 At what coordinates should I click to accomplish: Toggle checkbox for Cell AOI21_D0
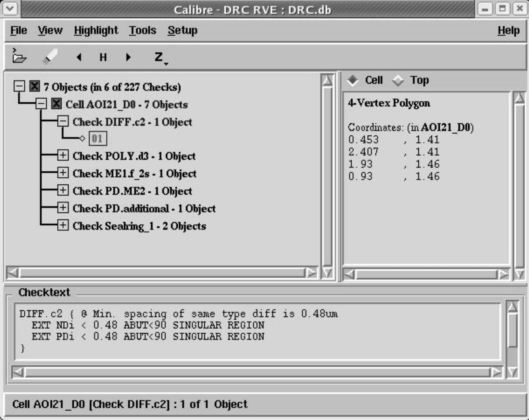pyautogui.click(x=56, y=103)
